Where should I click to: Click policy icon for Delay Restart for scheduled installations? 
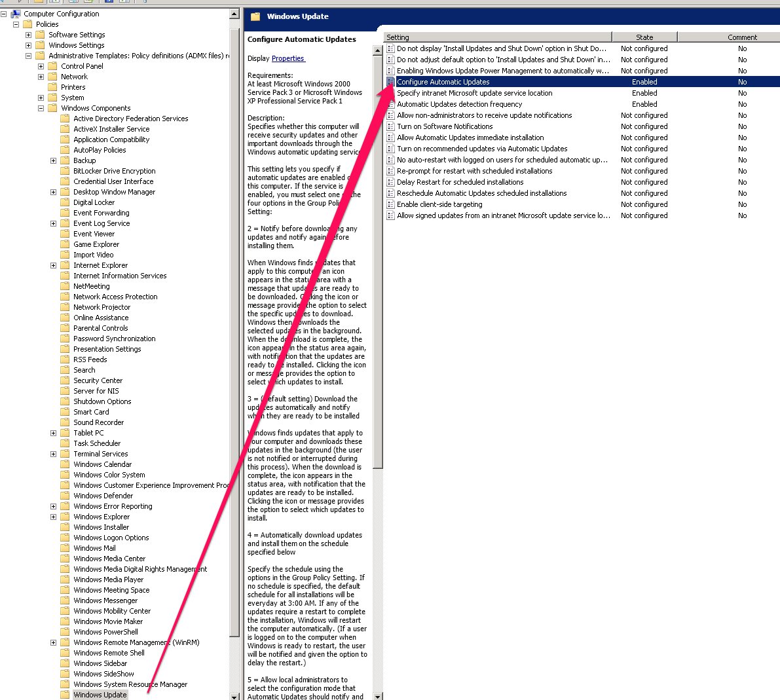[390, 182]
